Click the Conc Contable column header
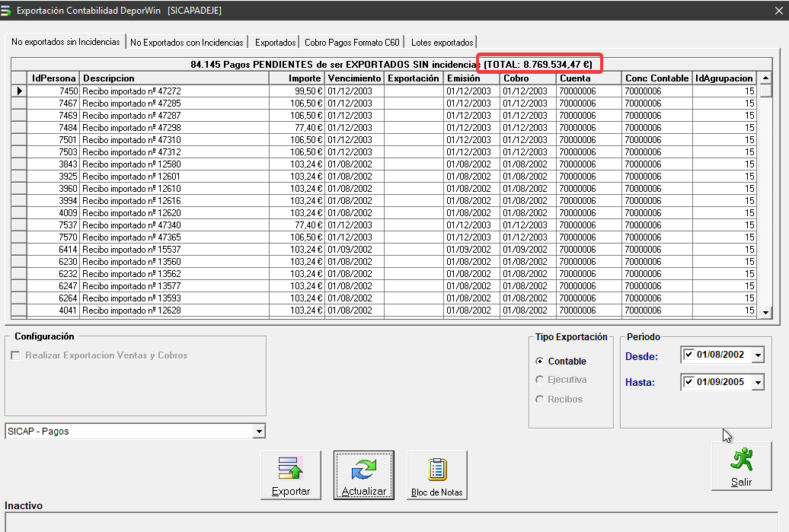 [x=656, y=78]
